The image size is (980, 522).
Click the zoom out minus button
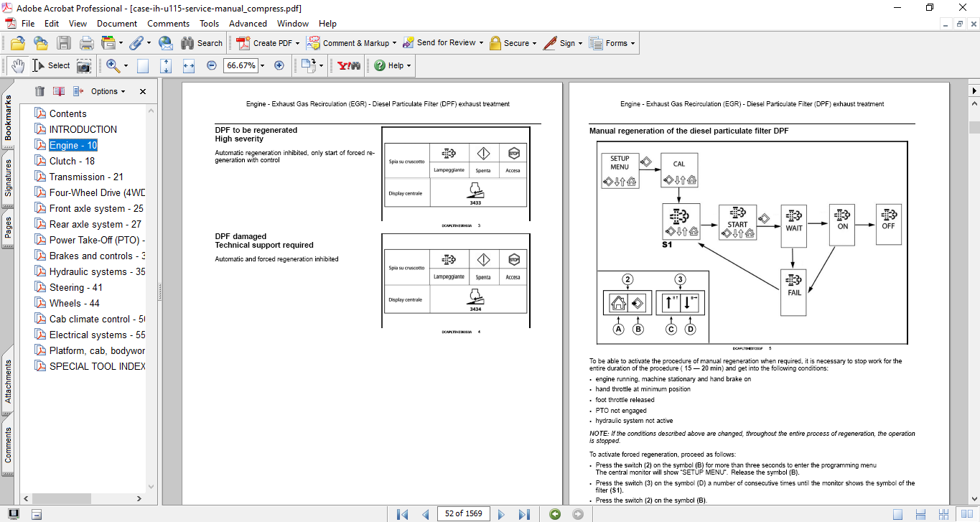point(212,65)
